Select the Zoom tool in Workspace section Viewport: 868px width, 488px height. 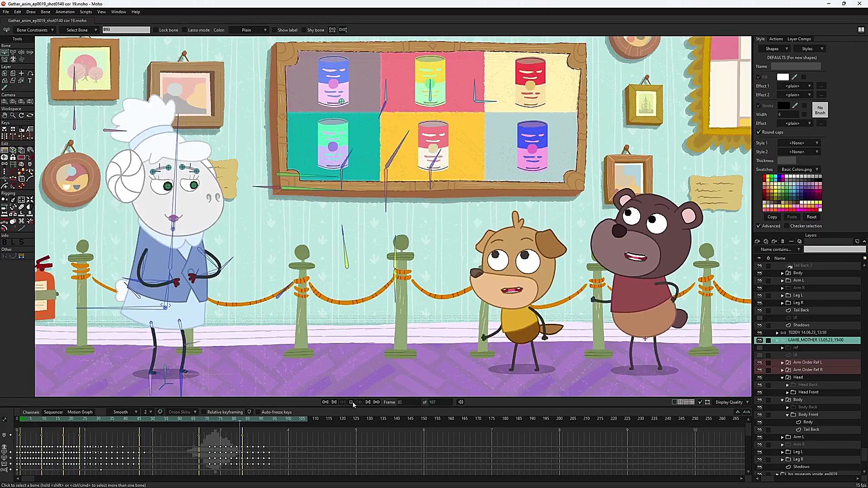(x=13, y=115)
